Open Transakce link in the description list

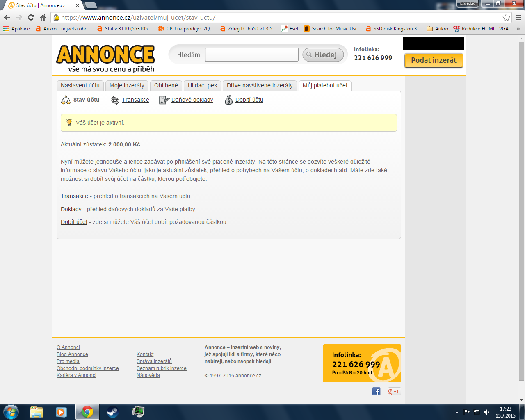coord(74,196)
